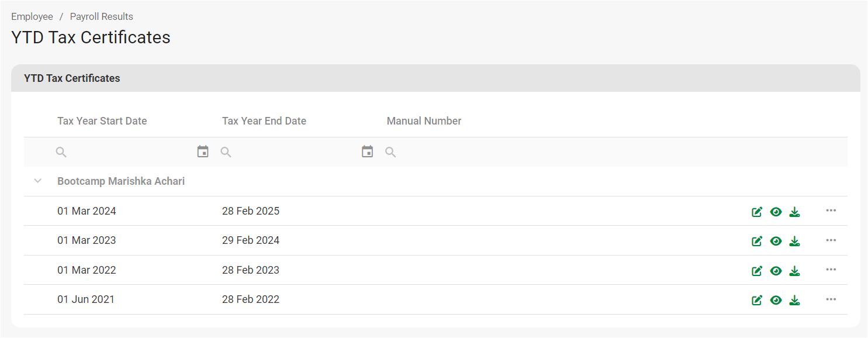
Task: Open the Tax Year End Date calendar picker
Action: coord(367,152)
